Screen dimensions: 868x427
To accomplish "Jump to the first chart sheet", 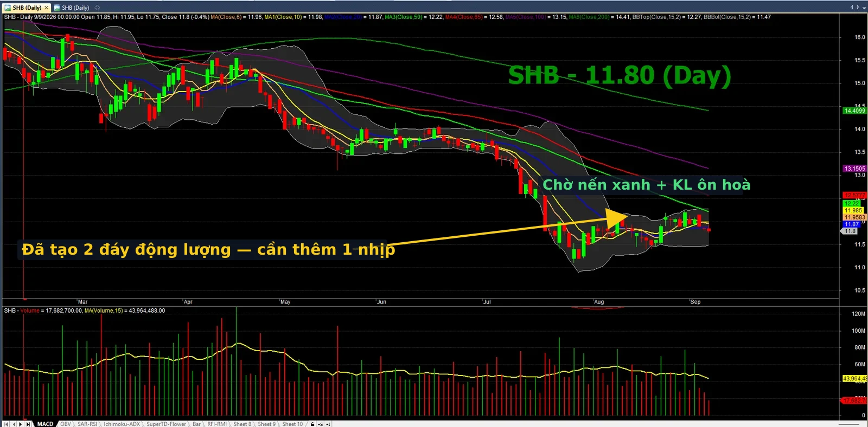I will (x=7, y=424).
